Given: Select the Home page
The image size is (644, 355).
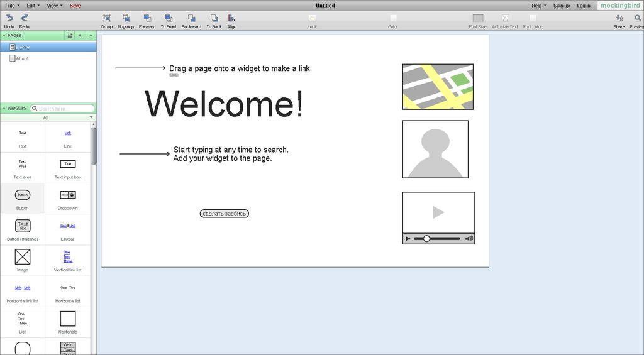Looking at the screenshot, I should [x=48, y=47].
